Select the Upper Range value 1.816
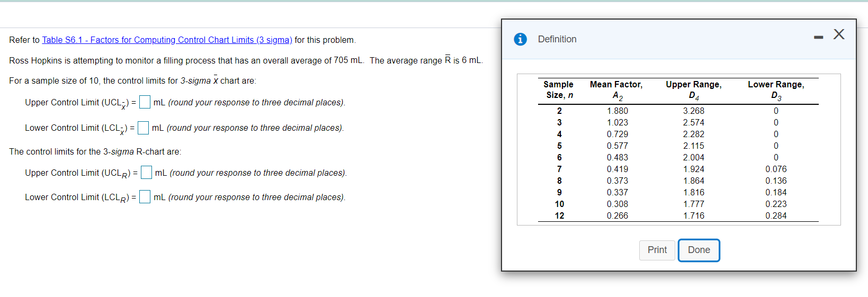Screen dimensions: 868x297 694,192
